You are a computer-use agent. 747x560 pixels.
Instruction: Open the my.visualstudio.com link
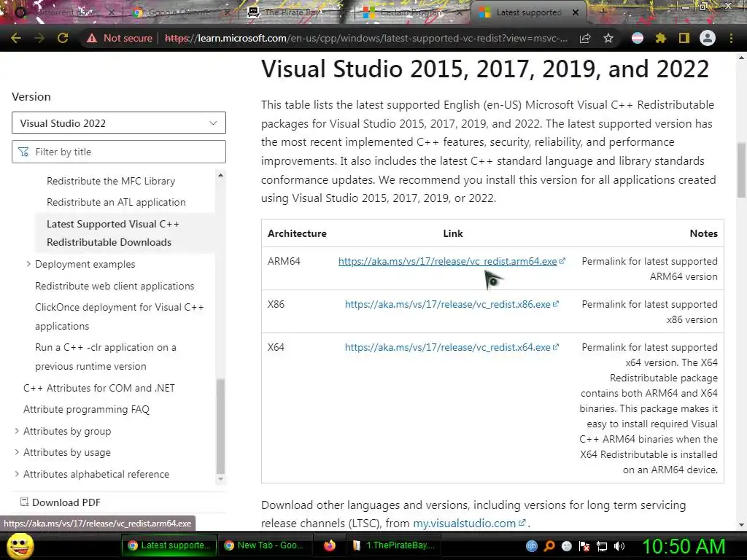(465, 523)
